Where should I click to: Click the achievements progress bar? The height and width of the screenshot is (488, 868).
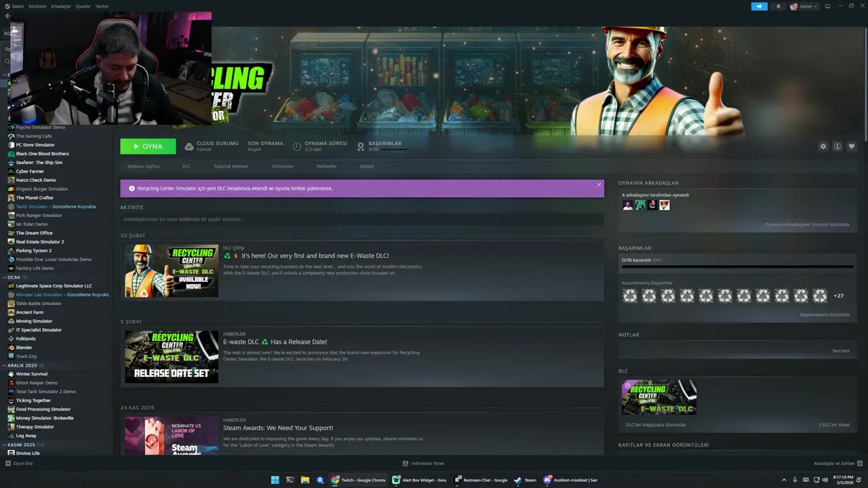coord(737,267)
